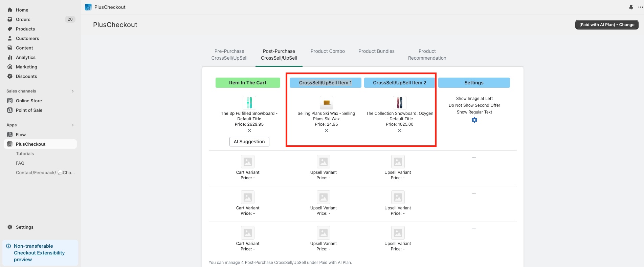Click the Discounts sidebar icon
644x267 pixels.
click(x=10, y=76)
